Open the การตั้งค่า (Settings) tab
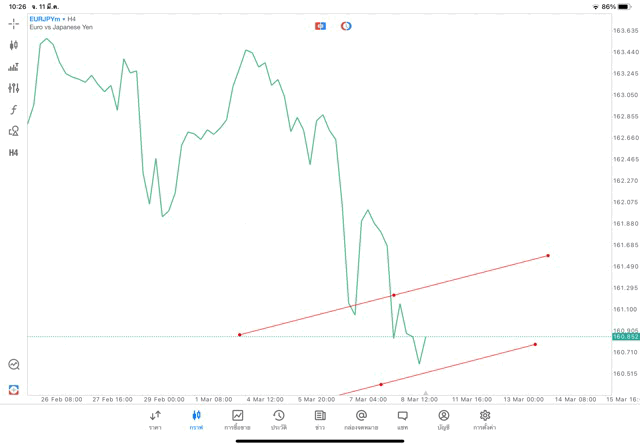Screen dimensions: 640x447 [x=485, y=419]
